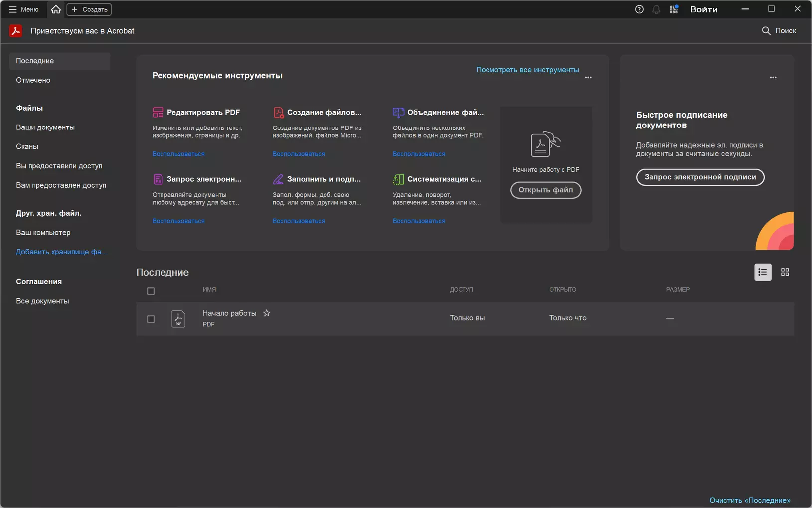Click Воспользоваться under Систематизация страниц
This screenshot has height=508, width=812.
coord(419,221)
